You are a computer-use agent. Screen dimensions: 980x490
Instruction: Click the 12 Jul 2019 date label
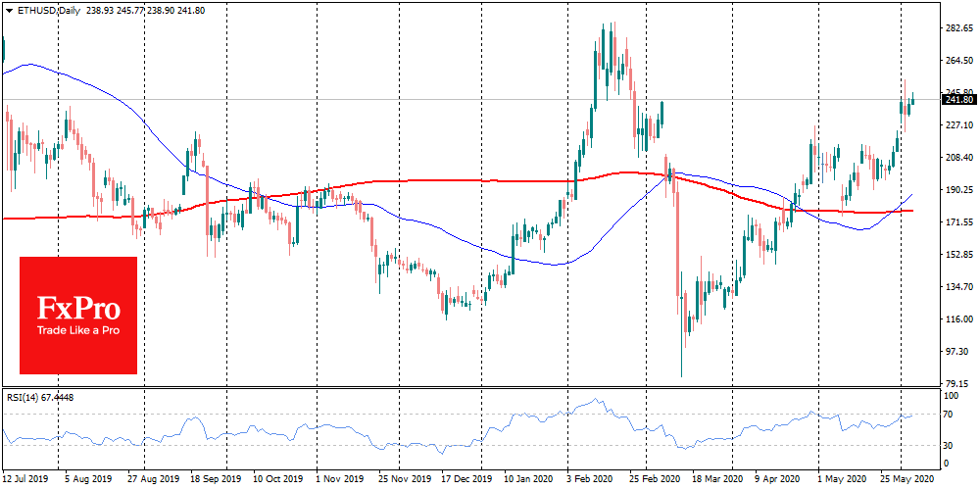coord(26,477)
